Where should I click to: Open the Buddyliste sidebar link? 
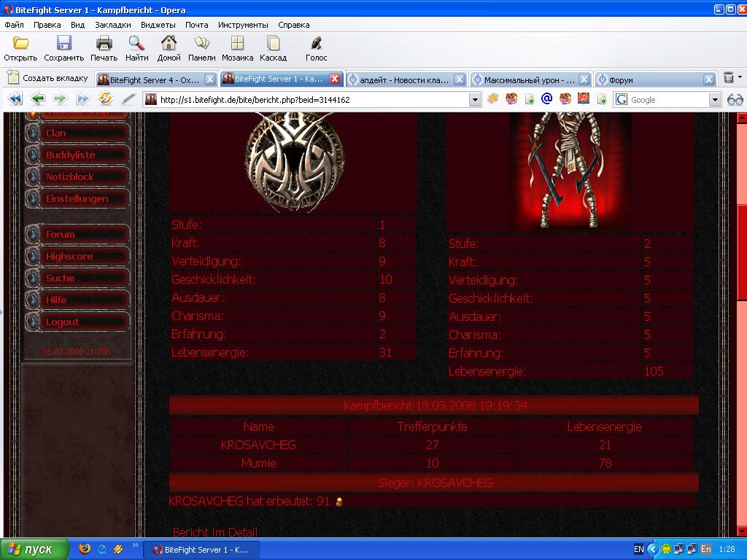tap(70, 155)
